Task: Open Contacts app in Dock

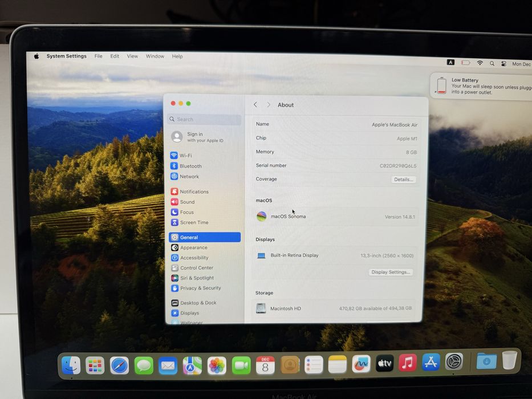Action: [290, 365]
